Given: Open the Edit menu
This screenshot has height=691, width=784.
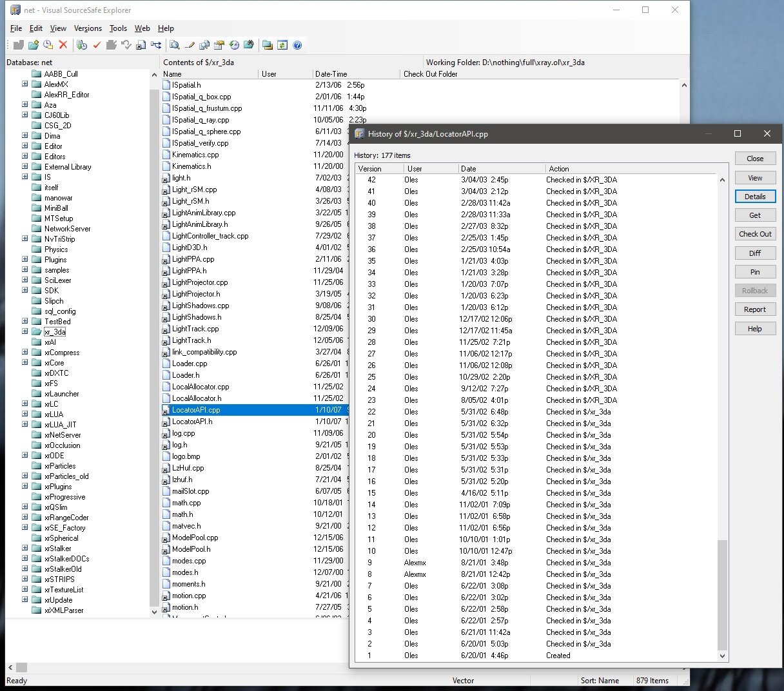Looking at the screenshot, I should tap(36, 28).
